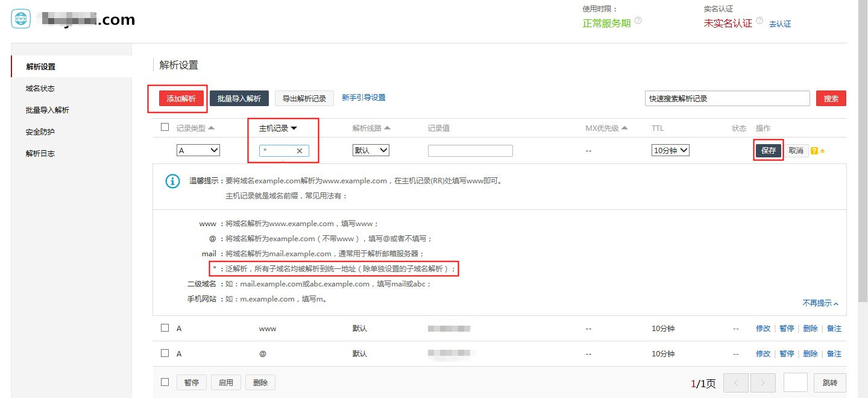Click inside the 快速搜索解析记录 search field
This screenshot has height=398, width=868.
point(726,98)
